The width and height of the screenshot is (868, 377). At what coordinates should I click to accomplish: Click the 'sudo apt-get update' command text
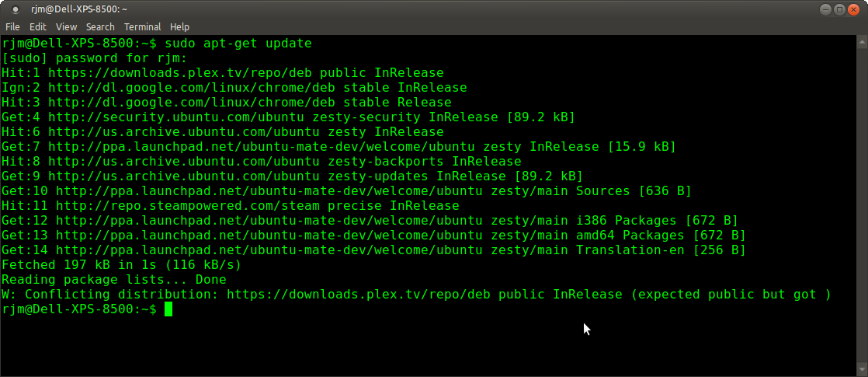click(x=238, y=44)
